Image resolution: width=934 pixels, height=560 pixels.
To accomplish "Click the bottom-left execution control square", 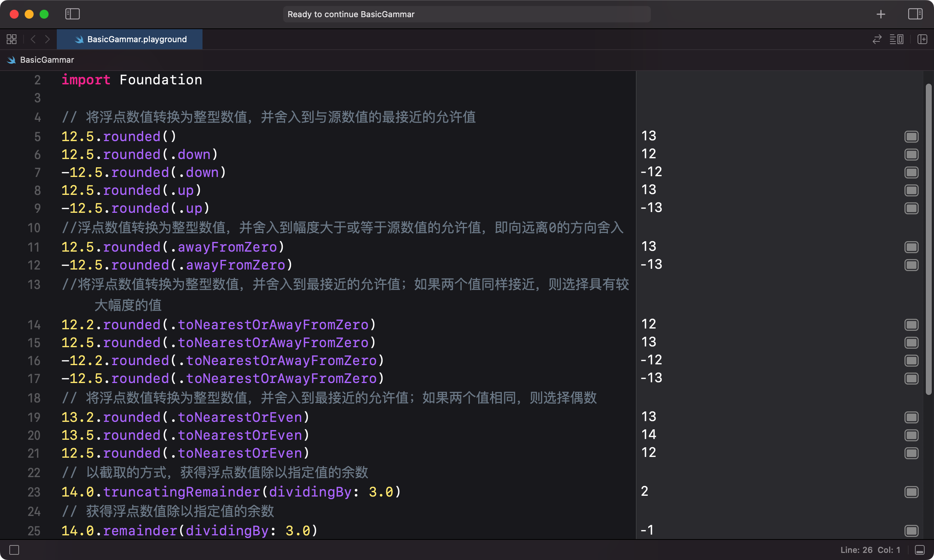I will click(14, 550).
